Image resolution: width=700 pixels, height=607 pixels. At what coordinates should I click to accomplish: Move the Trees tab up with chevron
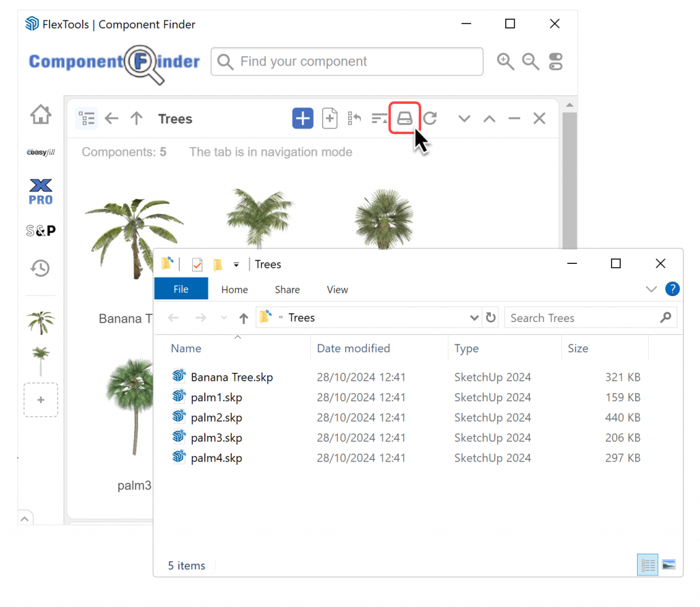click(x=489, y=119)
